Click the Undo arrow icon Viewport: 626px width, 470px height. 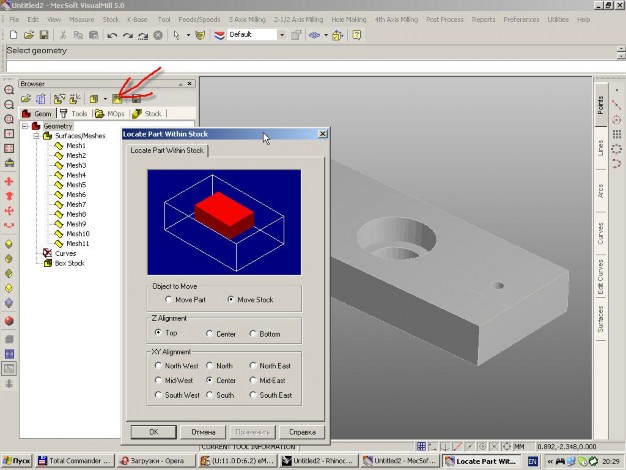(x=112, y=36)
